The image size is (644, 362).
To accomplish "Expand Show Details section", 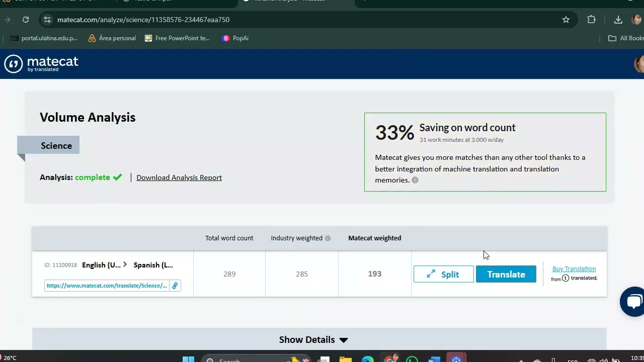I will (x=313, y=340).
